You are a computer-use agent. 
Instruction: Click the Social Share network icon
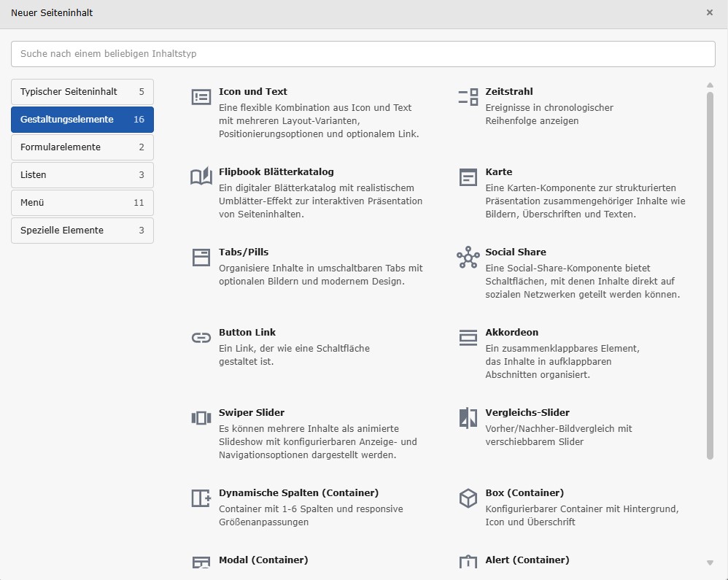[x=468, y=258]
